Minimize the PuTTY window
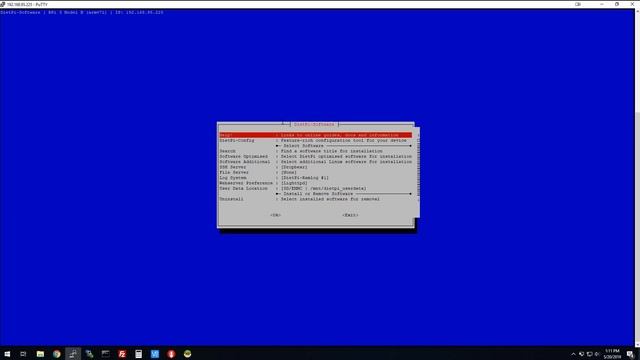This screenshot has width=640, height=360. pyautogui.click(x=602, y=4)
